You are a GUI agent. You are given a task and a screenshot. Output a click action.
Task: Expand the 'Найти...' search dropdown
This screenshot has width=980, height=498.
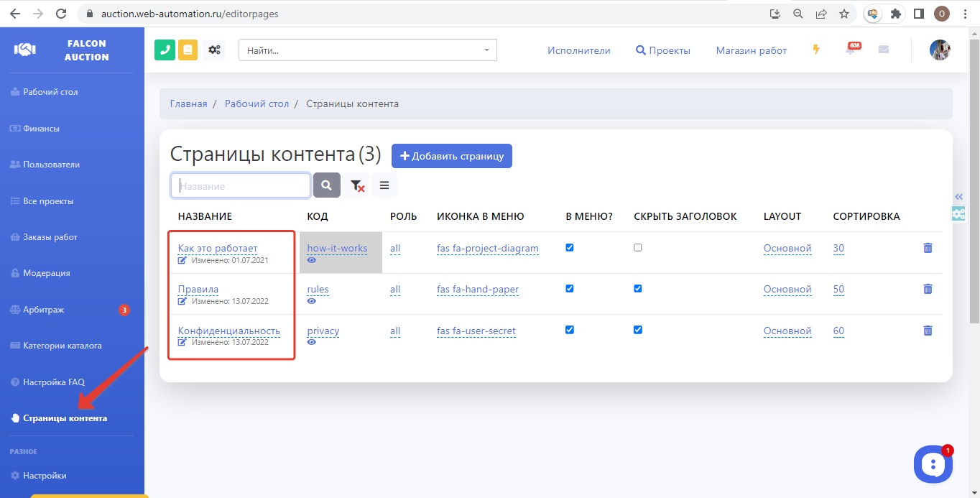click(x=486, y=50)
